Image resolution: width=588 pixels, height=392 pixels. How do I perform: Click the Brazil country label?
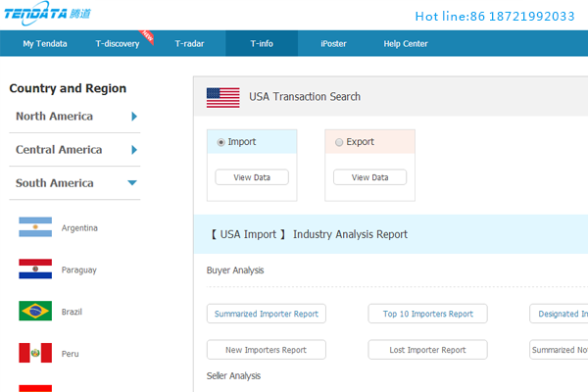coord(72,312)
